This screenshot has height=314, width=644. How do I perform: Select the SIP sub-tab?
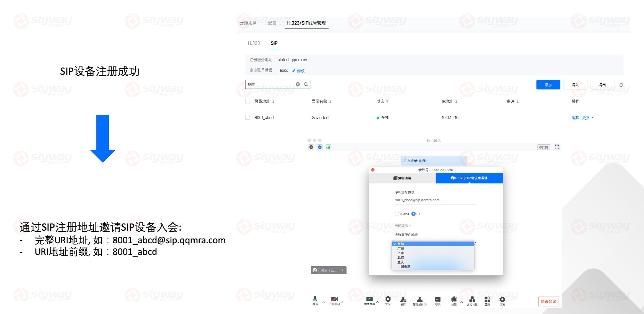pos(274,43)
